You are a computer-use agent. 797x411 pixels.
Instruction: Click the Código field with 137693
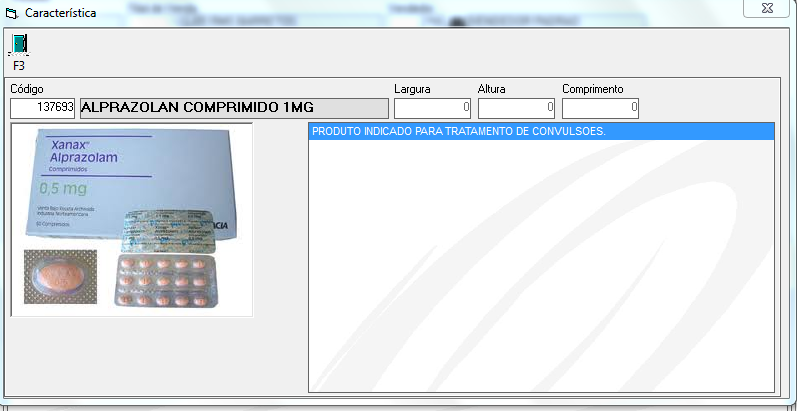pos(43,108)
